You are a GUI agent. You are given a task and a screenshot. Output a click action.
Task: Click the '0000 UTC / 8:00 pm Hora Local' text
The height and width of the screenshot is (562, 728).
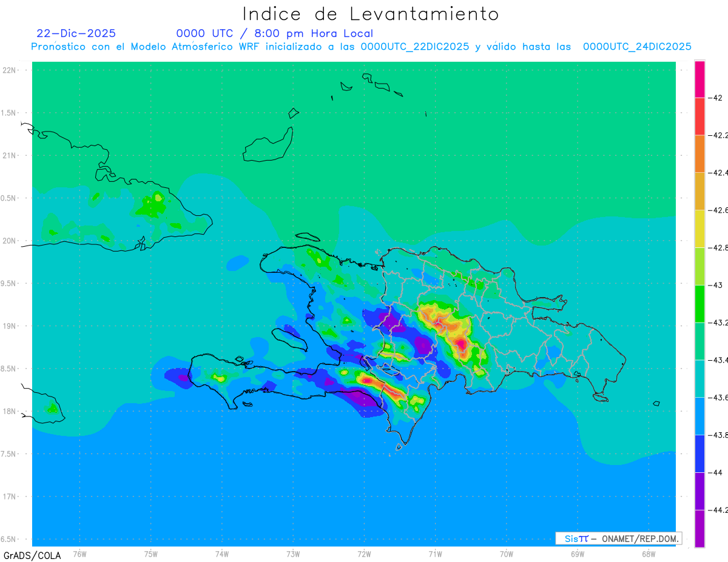(x=275, y=33)
